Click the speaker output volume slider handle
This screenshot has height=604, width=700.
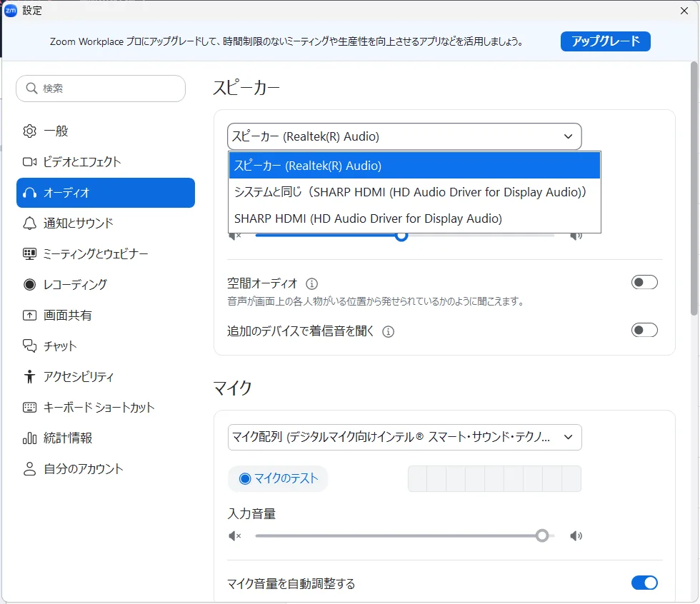[x=401, y=236]
